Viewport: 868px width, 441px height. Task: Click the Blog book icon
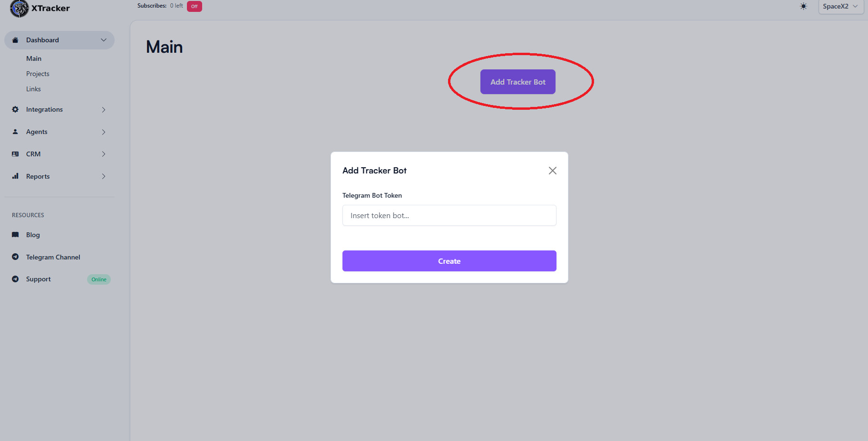click(15, 235)
